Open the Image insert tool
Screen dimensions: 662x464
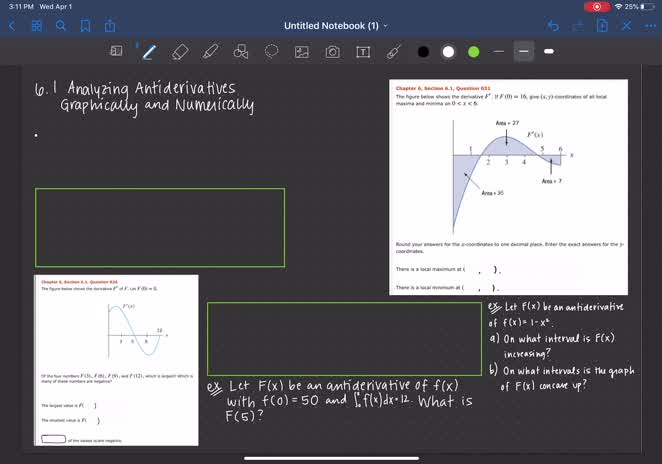(x=302, y=51)
